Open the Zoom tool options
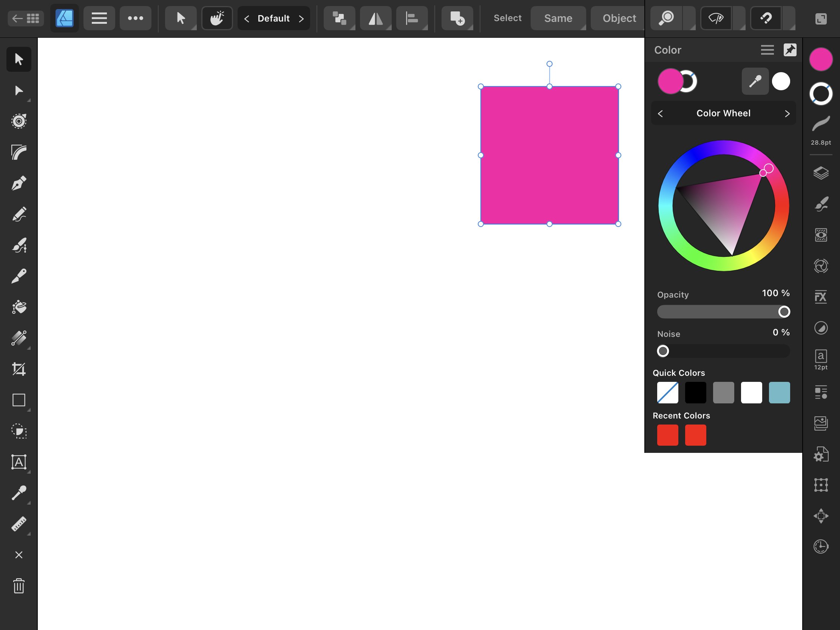 pos(667,18)
